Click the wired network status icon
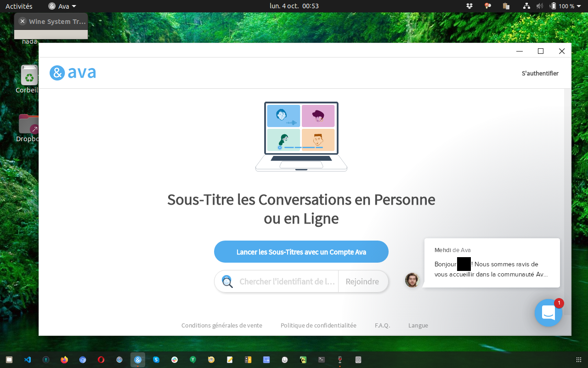The height and width of the screenshot is (368, 588). coord(526,6)
